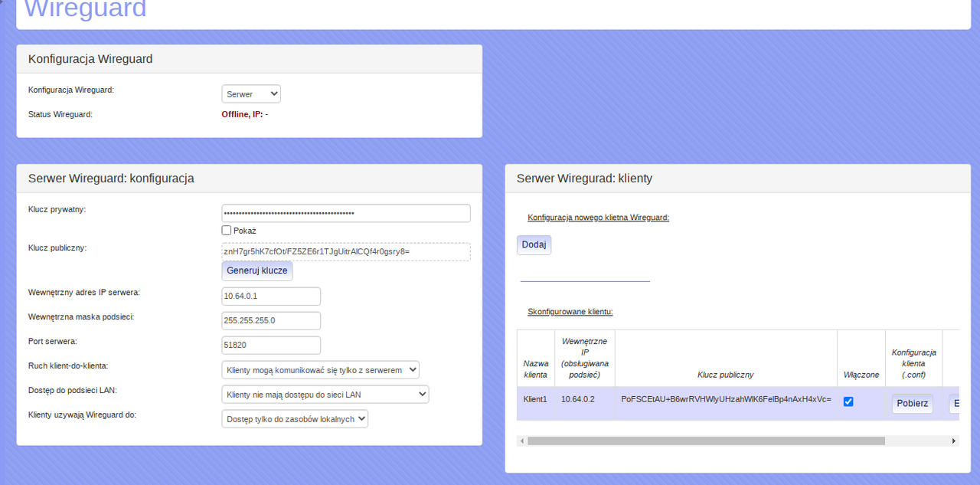Click the Wireguard page title
Viewport: 980px width, 485px height.
(85, 9)
